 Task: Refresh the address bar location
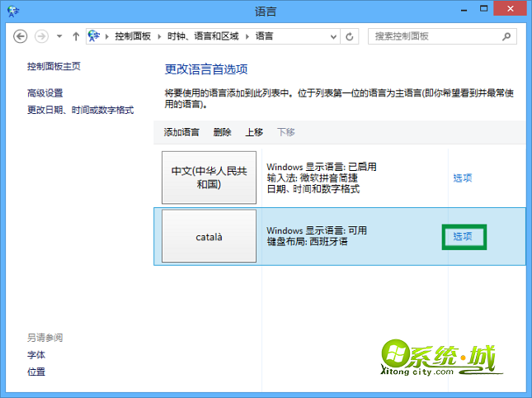point(350,36)
